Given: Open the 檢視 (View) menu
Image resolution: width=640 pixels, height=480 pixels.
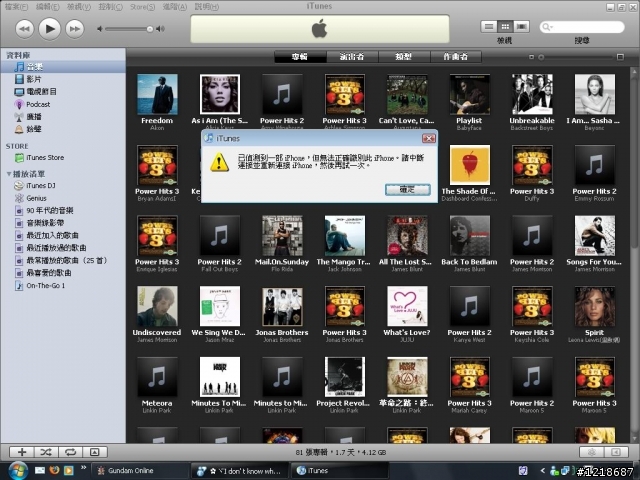Looking at the screenshot, I should (79, 7).
